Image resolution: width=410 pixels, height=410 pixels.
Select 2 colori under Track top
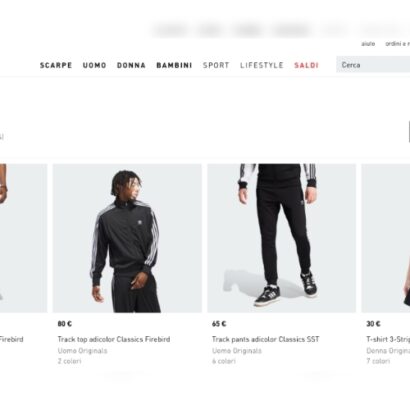70,361
